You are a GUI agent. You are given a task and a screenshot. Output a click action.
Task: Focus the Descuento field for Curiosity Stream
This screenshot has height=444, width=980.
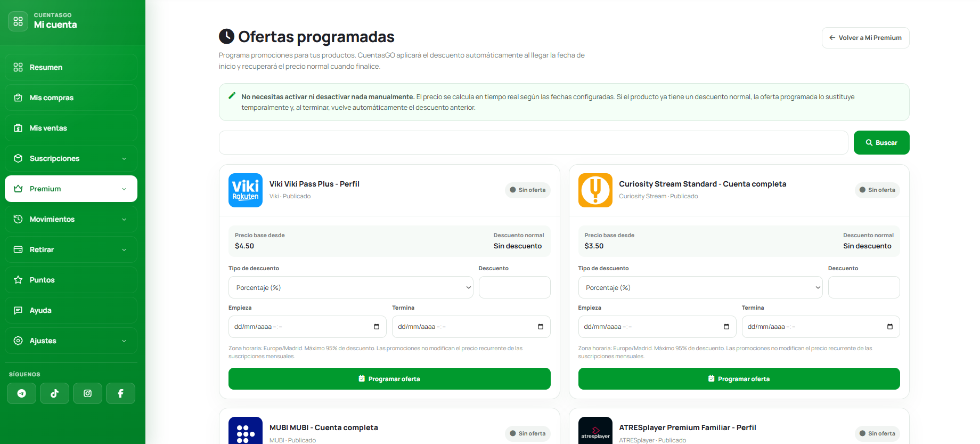pyautogui.click(x=864, y=287)
